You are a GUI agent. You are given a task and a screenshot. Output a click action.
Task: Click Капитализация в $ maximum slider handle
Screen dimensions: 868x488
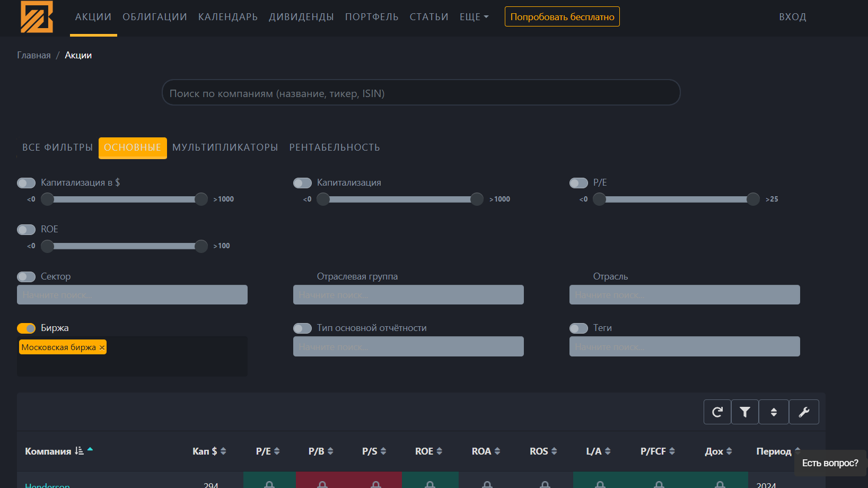pyautogui.click(x=201, y=199)
